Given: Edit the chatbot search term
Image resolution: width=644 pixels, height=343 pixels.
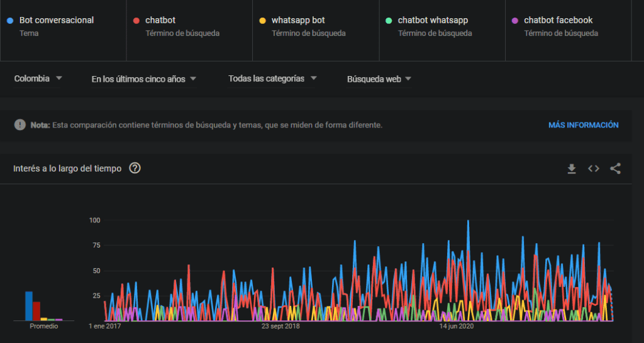Looking at the screenshot, I should tap(160, 20).
